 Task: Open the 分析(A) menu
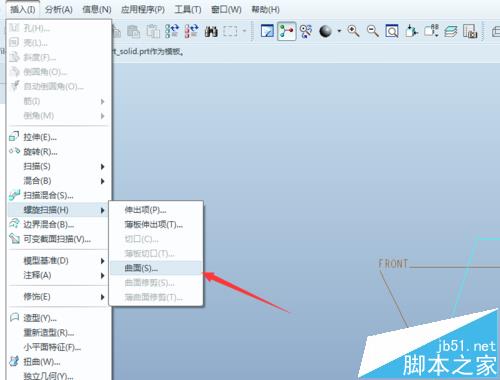point(58,10)
